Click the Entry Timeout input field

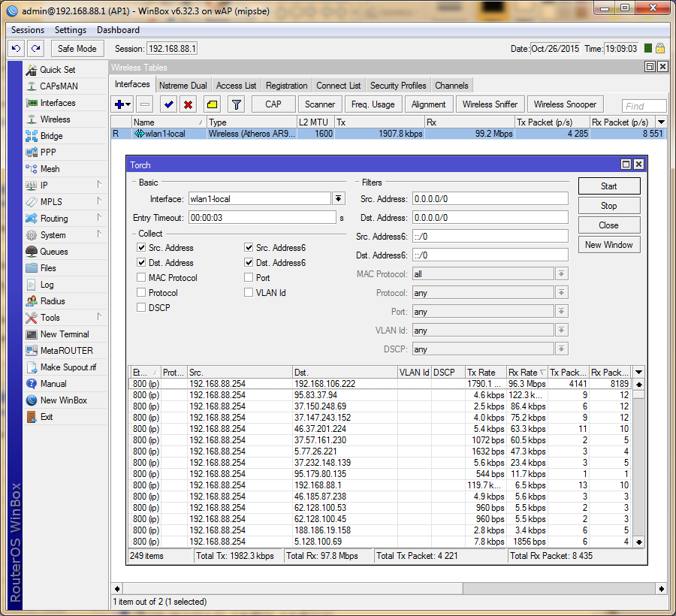tap(261, 217)
